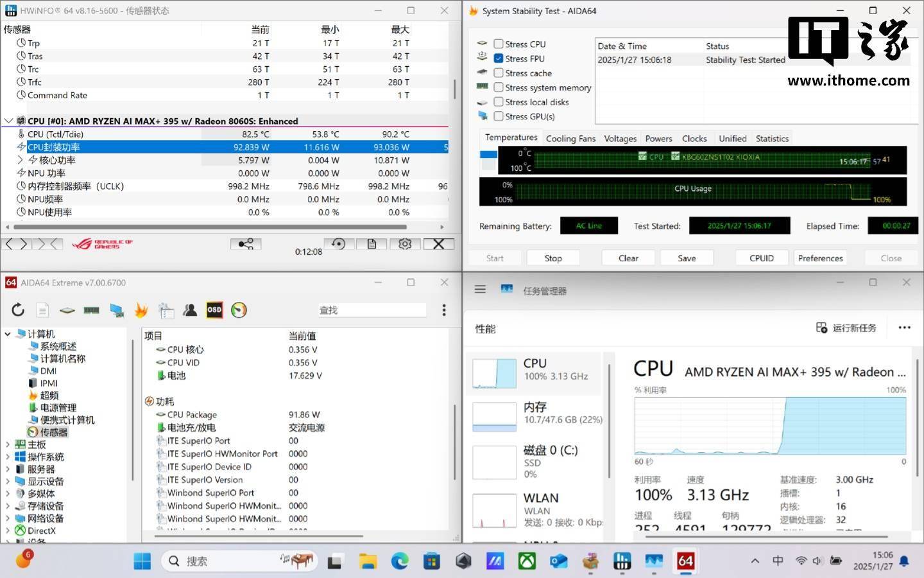Enable the Stress GPU(s) checkbox
The height and width of the screenshot is (578, 924).
click(x=499, y=116)
